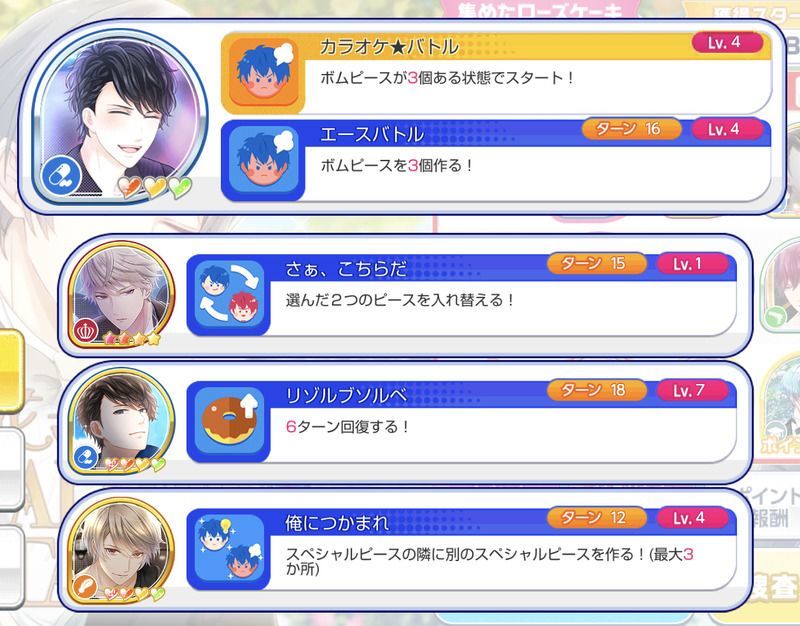Select the エースバトル skill title
This screenshot has width=800, height=626.
tap(372, 135)
